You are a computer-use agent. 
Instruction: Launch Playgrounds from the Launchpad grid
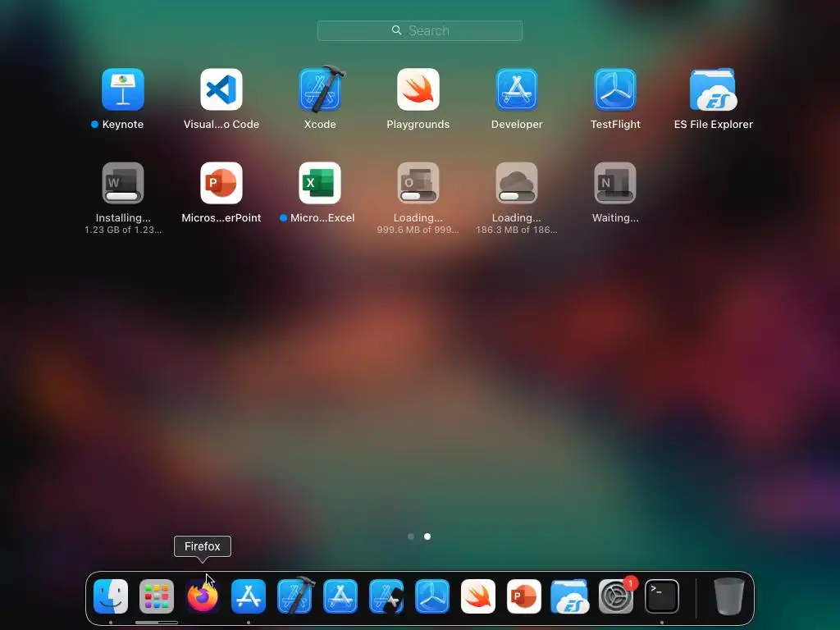[x=418, y=89]
